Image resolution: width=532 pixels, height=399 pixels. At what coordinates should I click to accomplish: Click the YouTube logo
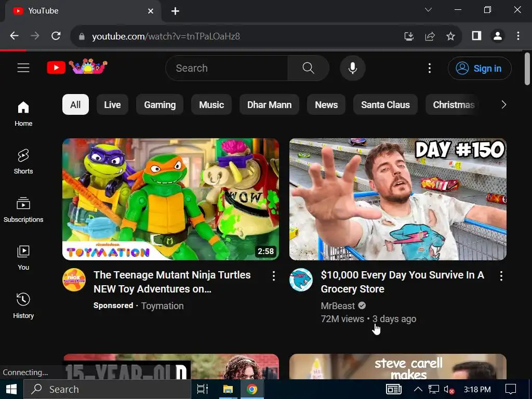(x=77, y=67)
